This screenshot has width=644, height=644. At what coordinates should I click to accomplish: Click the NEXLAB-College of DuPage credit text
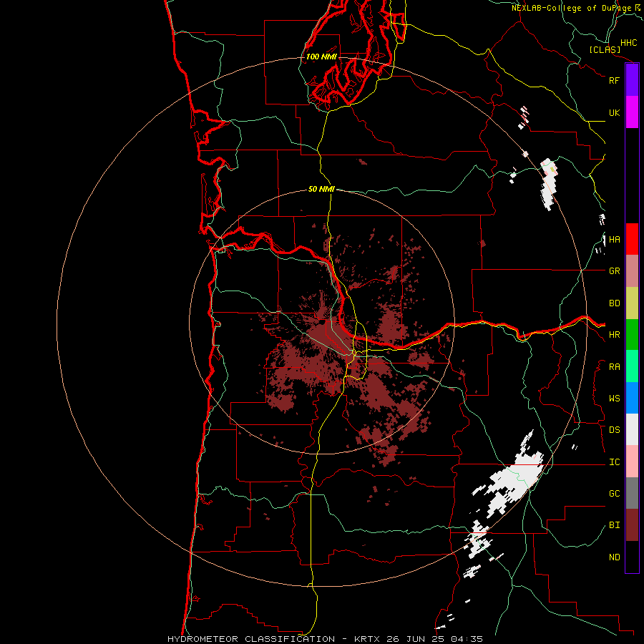pyautogui.click(x=571, y=8)
